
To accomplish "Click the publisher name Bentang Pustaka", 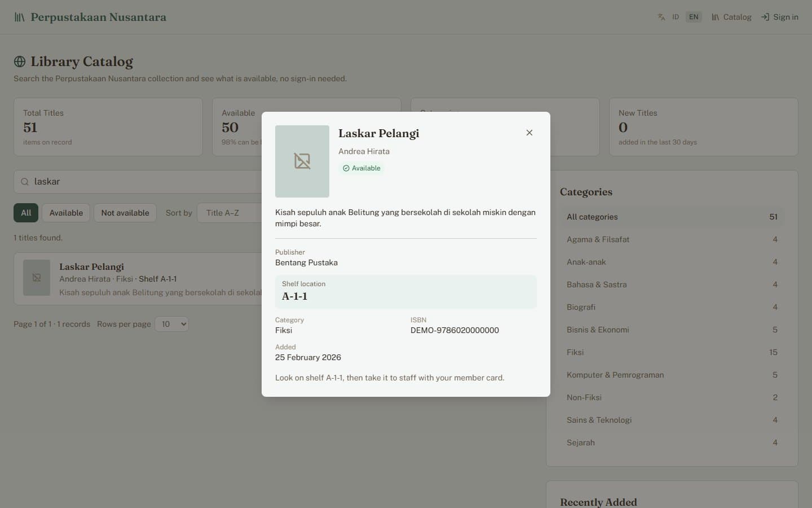I will [306, 262].
